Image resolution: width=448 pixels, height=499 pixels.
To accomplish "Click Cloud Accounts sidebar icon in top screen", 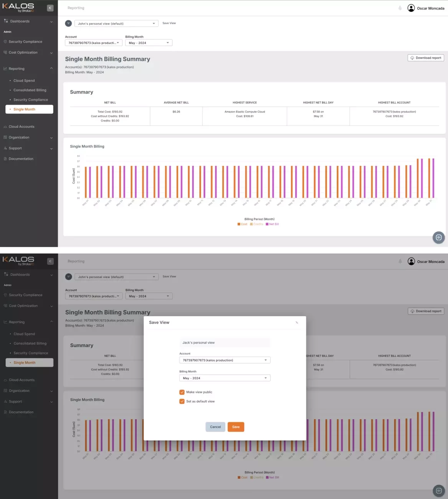I will [5, 127].
